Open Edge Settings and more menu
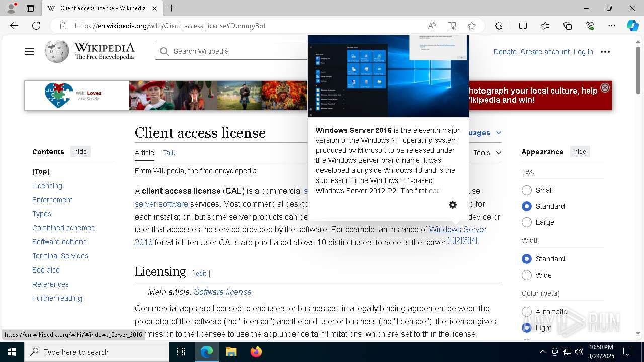 point(612,26)
